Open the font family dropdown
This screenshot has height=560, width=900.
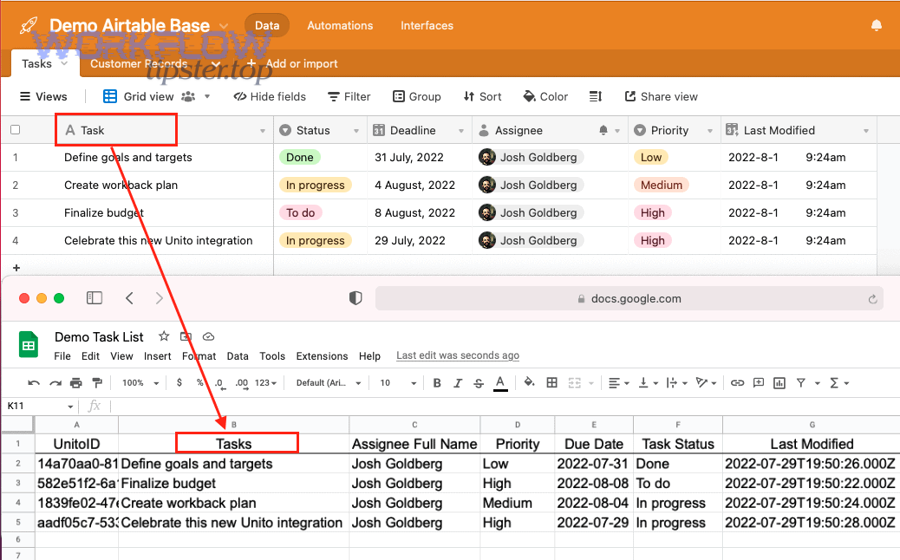tap(328, 383)
